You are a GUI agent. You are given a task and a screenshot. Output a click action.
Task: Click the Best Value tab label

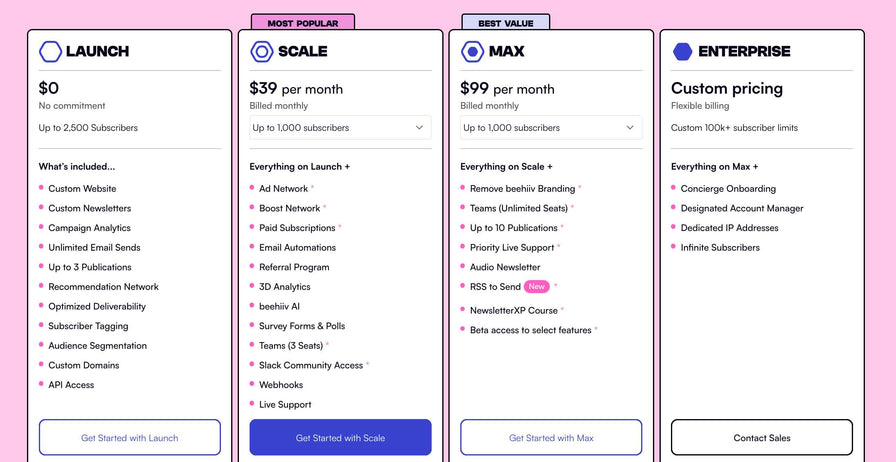tap(505, 23)
